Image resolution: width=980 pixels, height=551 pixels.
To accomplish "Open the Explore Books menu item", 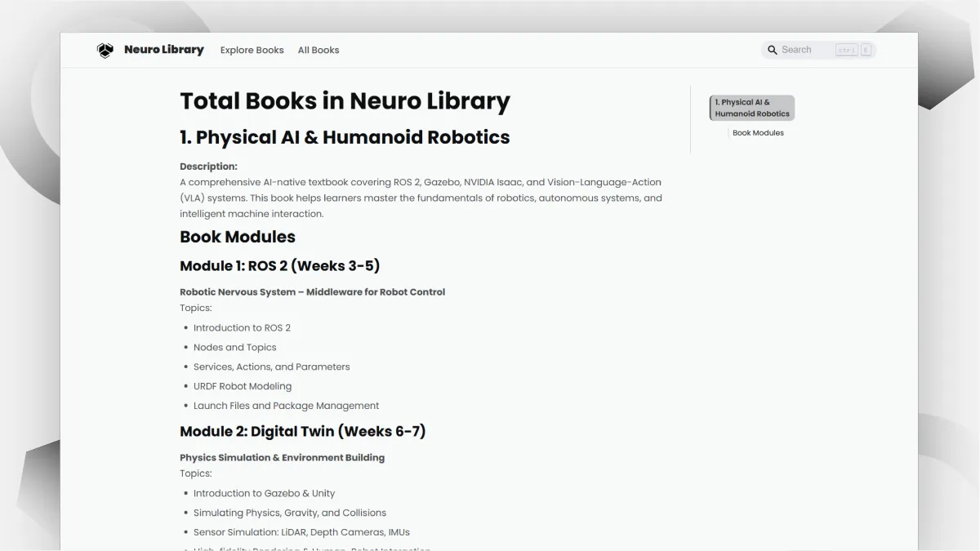I will click(252, 50).
